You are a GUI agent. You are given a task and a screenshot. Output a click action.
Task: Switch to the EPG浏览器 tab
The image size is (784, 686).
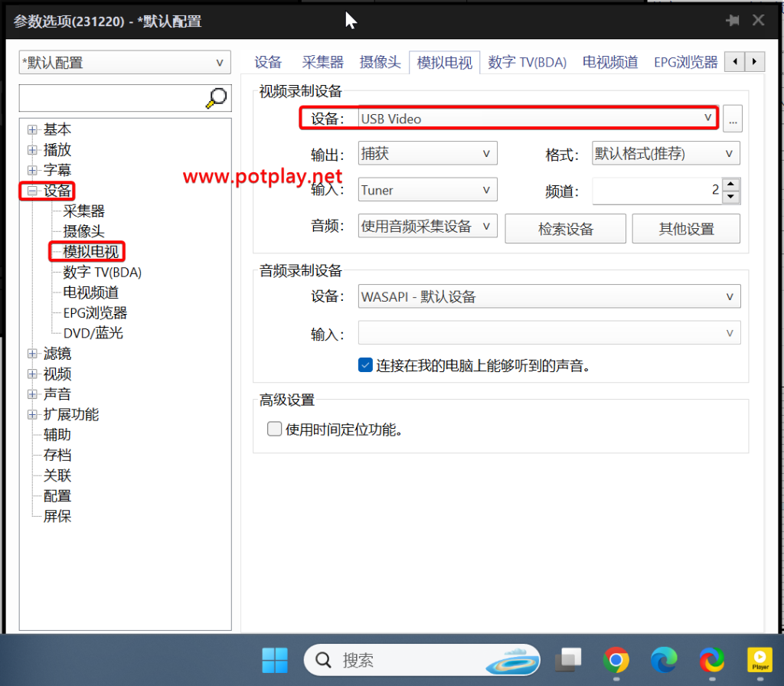pos(685,62)
